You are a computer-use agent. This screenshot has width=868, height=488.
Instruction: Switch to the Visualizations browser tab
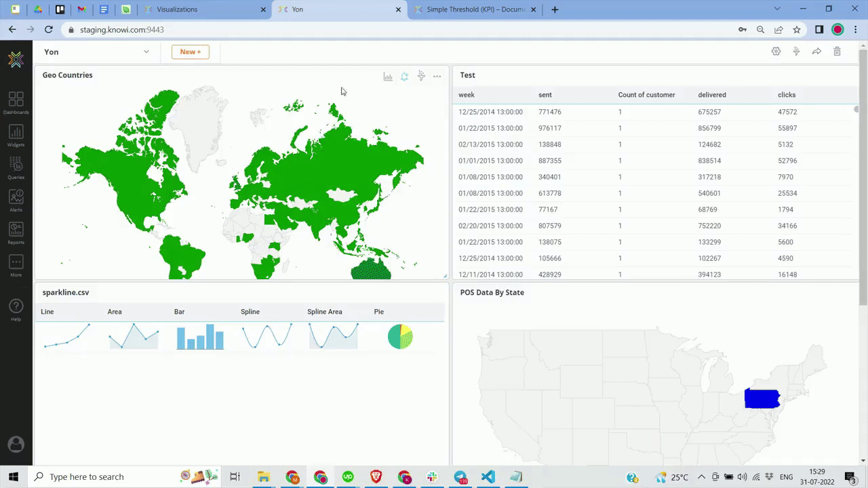click(203, 9)
